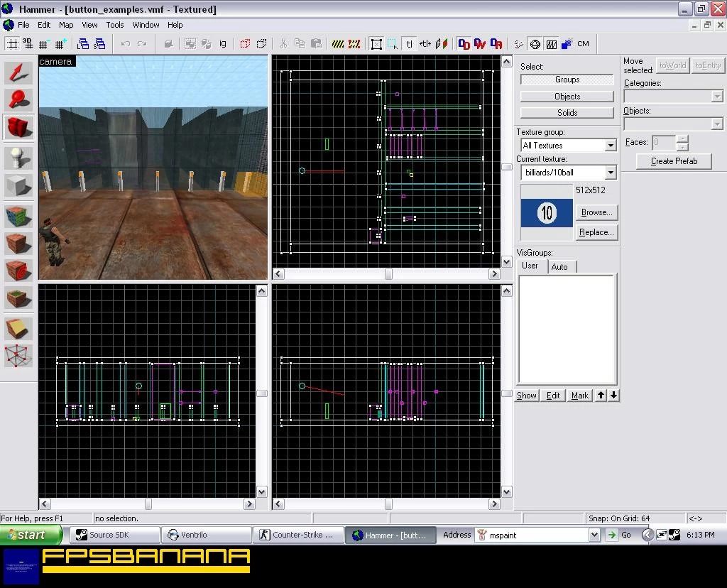Image resolution: width=727 pixels, height=588 pixels.
Task: Click the larger grid size icon
Action: click(60, 44)
